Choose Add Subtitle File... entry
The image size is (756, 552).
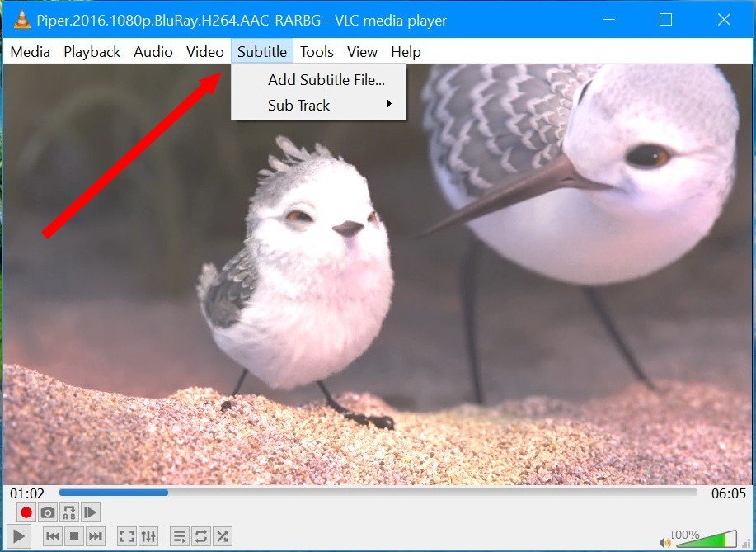pyautogui.click(x=319, y=79)
